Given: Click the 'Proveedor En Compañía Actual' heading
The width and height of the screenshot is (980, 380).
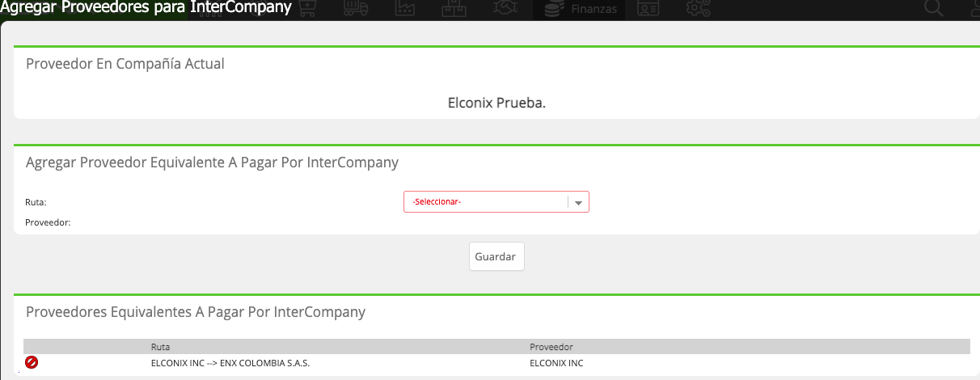Looking at the screenshot, I should pyautogui.click(x=125, y=64).
